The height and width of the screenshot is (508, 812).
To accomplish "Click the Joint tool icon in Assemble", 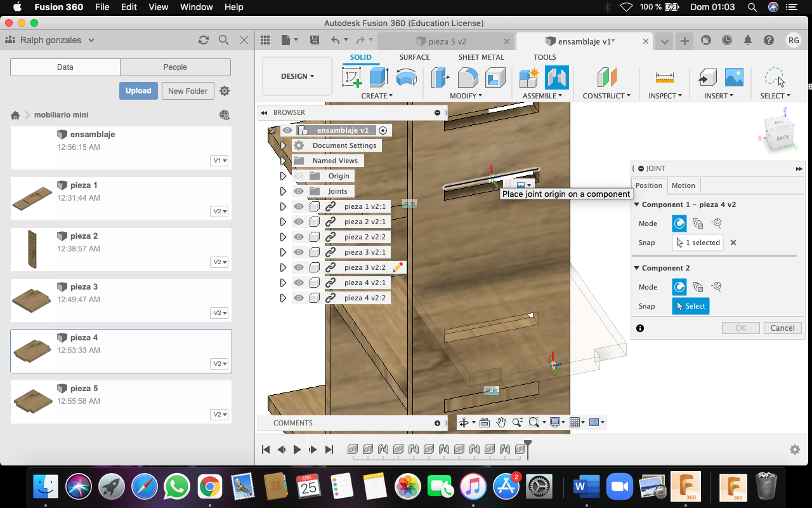I will click(556, 77).
